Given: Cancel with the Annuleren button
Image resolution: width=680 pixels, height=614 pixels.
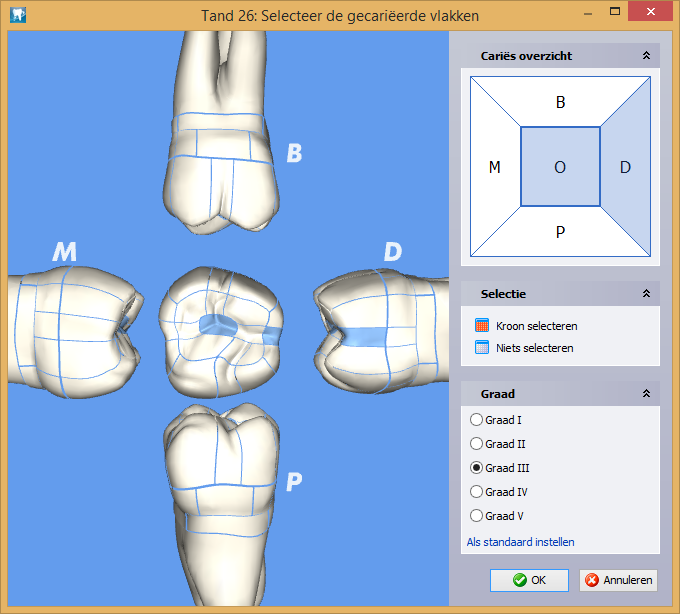Looking at the screenshot, I should point(618,580).
